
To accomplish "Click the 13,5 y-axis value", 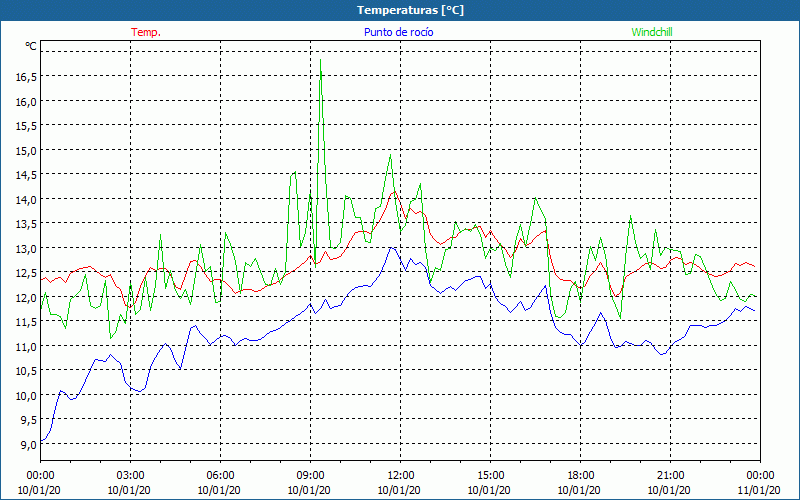I will [x=27, y=223].
